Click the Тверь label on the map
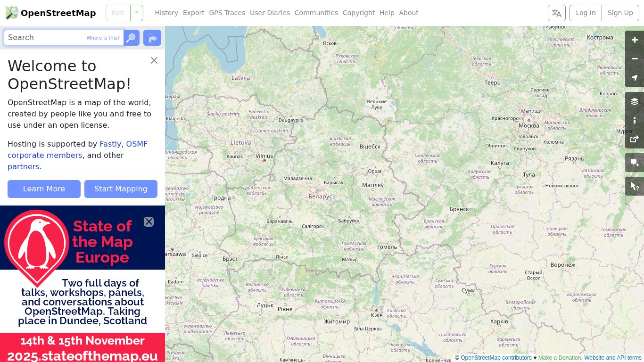The image size is (644, 362). 493,83
